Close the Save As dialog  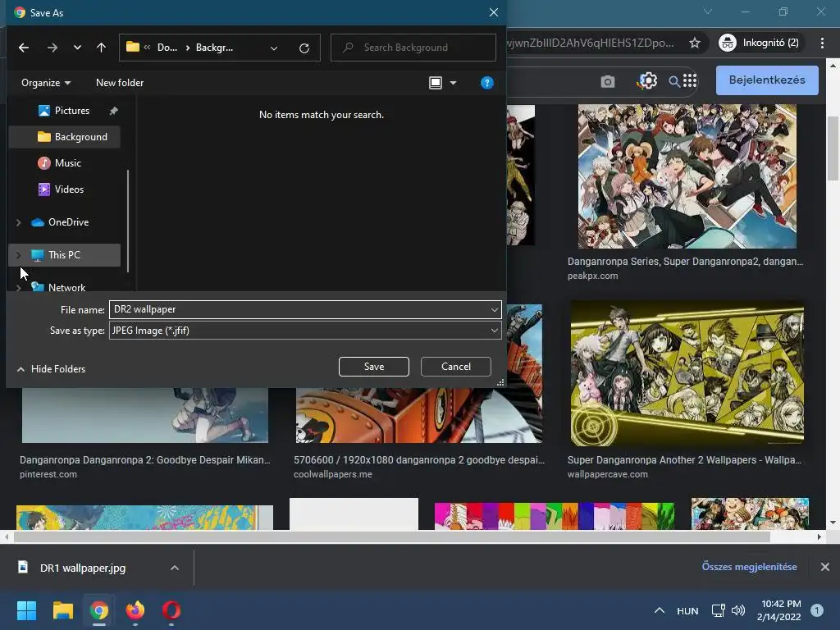[493, 12]
